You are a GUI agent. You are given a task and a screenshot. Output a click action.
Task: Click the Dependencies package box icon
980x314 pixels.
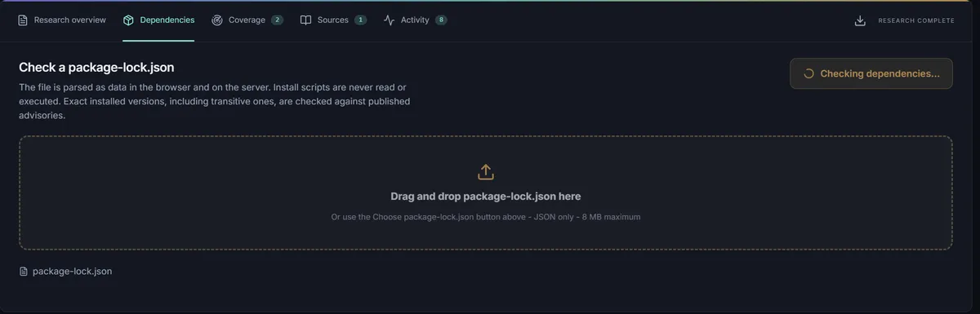[128, 20]
